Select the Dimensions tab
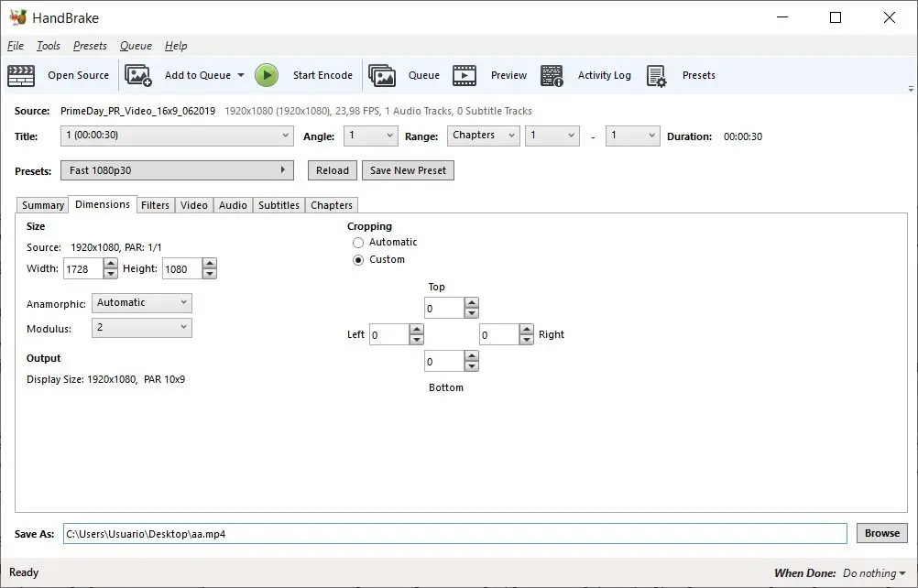The height and width of the screenshot is (588, 918). (x=103, y=204)
